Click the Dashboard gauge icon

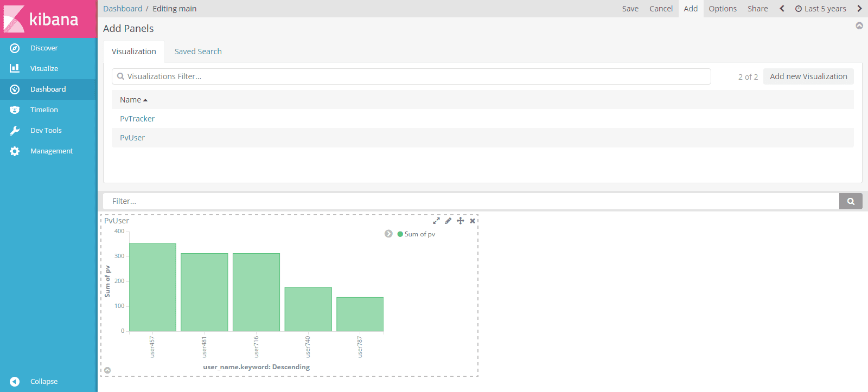[x=15, y=89]
